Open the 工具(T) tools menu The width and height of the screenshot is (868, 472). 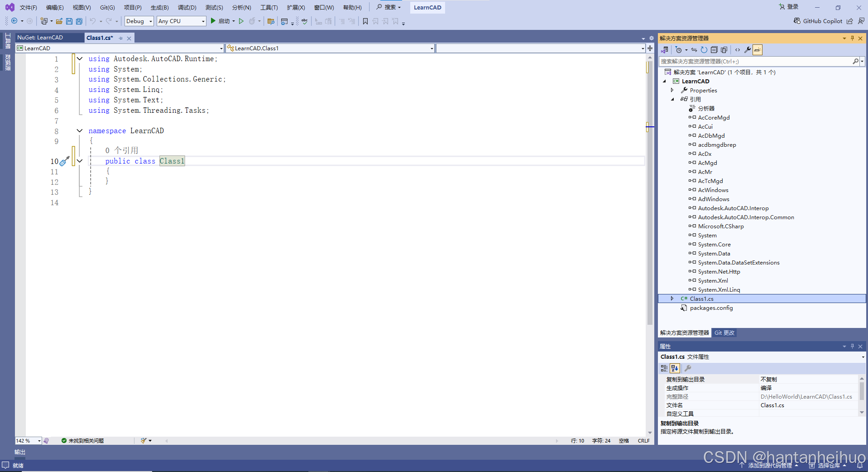click(269, 7)
